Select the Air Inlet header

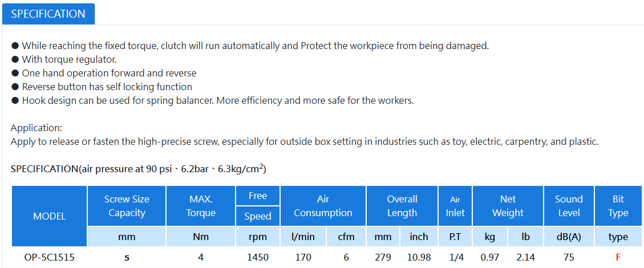(x=455, y=206)
